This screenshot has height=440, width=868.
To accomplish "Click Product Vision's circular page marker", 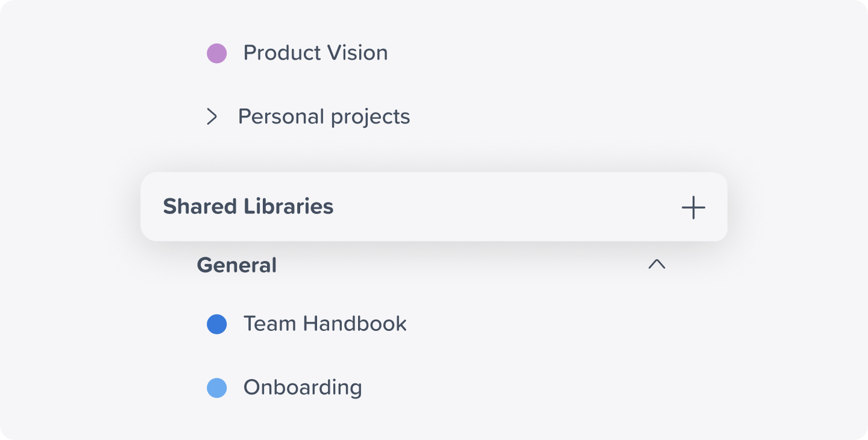I will (217, 53).
